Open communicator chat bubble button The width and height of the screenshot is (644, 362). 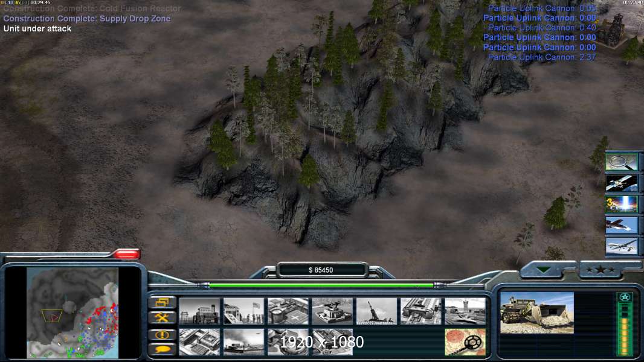pos(163,349)
